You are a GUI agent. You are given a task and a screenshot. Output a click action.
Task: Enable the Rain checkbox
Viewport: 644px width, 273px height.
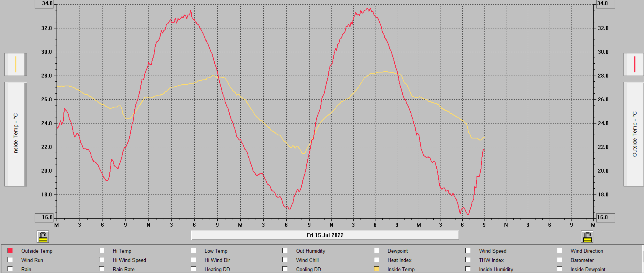[10, 269]
